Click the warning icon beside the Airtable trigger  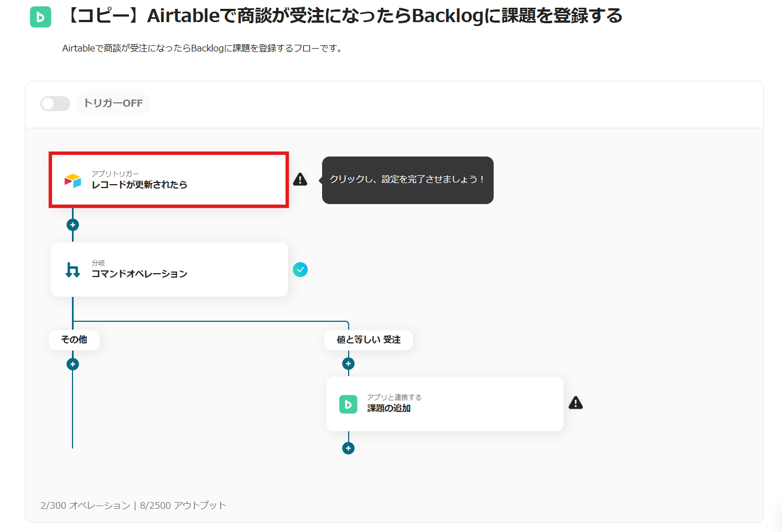300,179
